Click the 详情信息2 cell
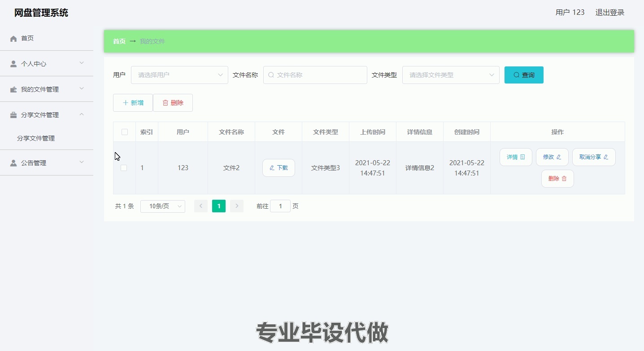Viewport: 644px width, 351px height. pos(420,168)
